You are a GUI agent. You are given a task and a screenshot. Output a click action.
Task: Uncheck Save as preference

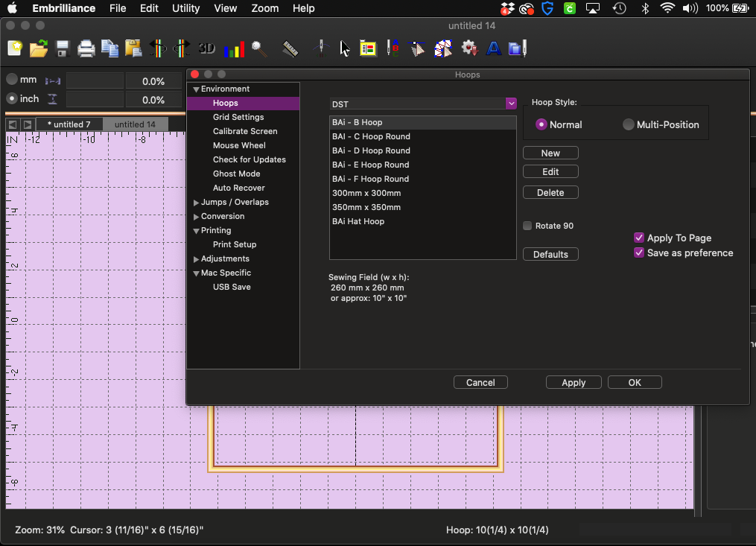click(639, 253)
